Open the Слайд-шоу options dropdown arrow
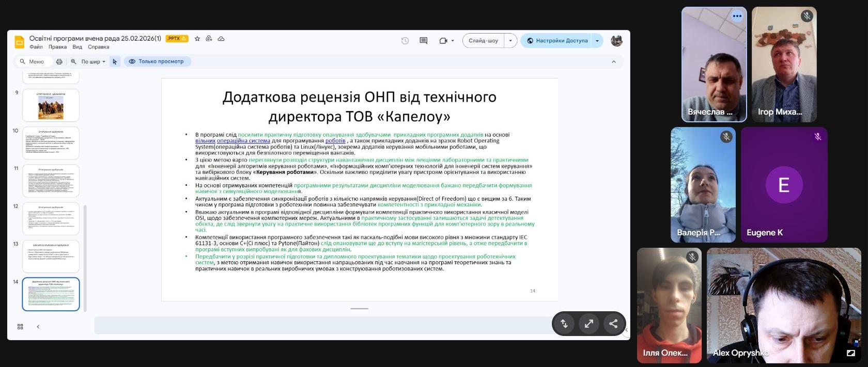This screenshot has width=868, height=367. pyautogui.click(x=510, y=41)
